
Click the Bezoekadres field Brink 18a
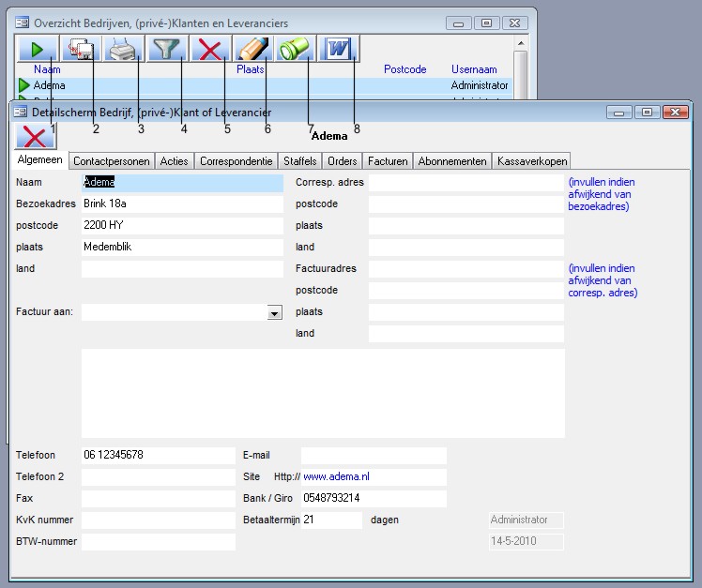(x=182, y=204)
